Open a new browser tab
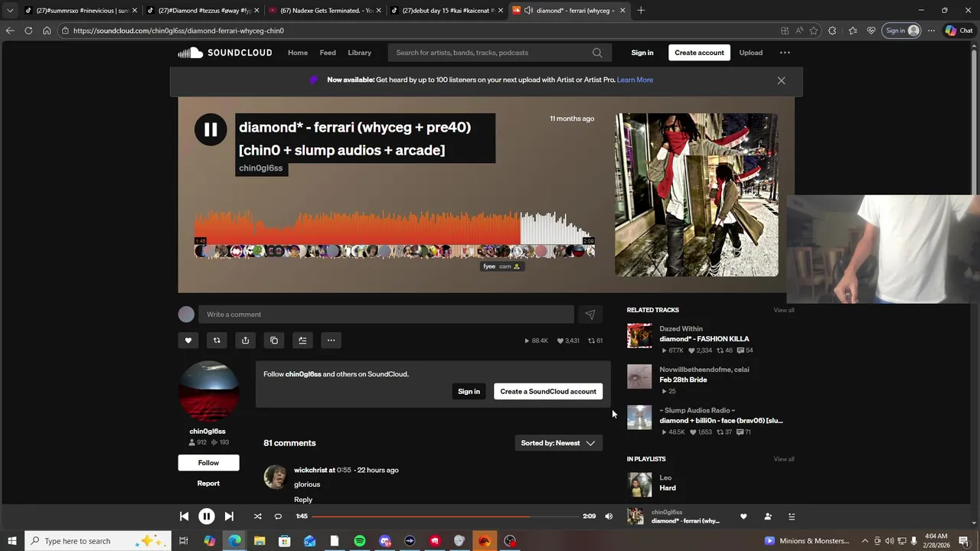 pos(641,11)
